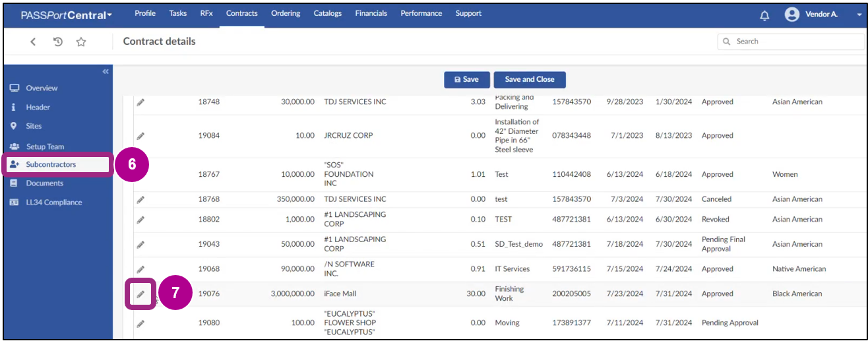
Task: Click edit pencil for row 18768
Action: (x=140, y=199)
